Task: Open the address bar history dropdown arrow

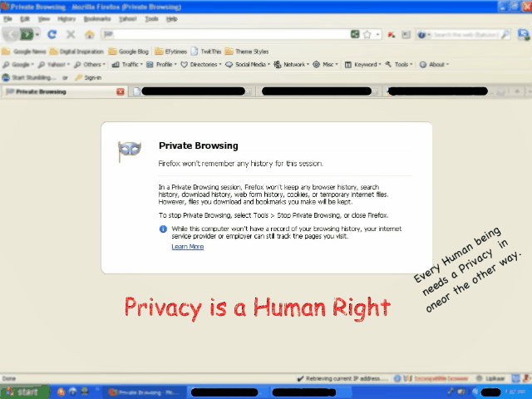Action: (377, 35)
